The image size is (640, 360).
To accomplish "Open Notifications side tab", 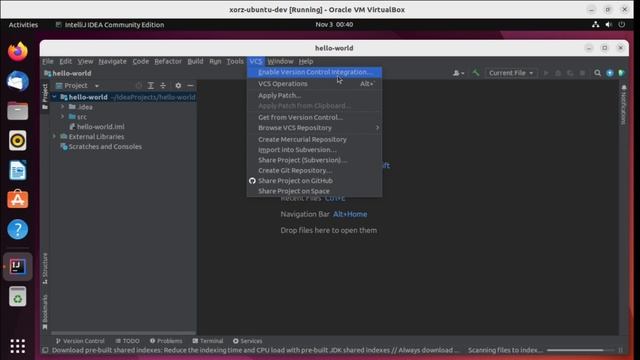I will pos(623,104).
